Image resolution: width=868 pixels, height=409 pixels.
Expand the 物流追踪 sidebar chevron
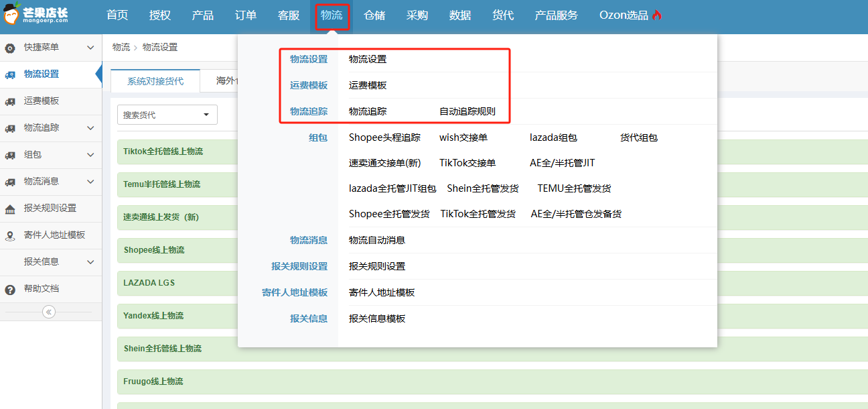(x=90, y=127)
